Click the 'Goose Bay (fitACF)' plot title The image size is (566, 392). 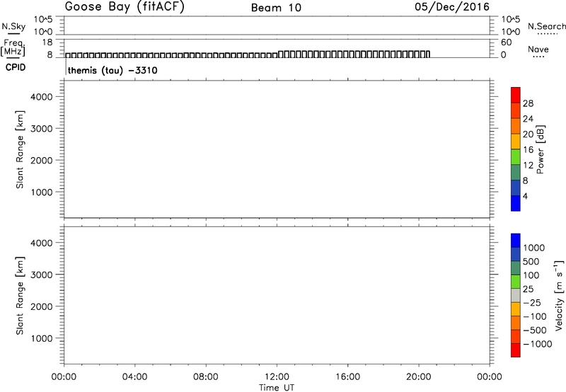[x=125, y=6]
